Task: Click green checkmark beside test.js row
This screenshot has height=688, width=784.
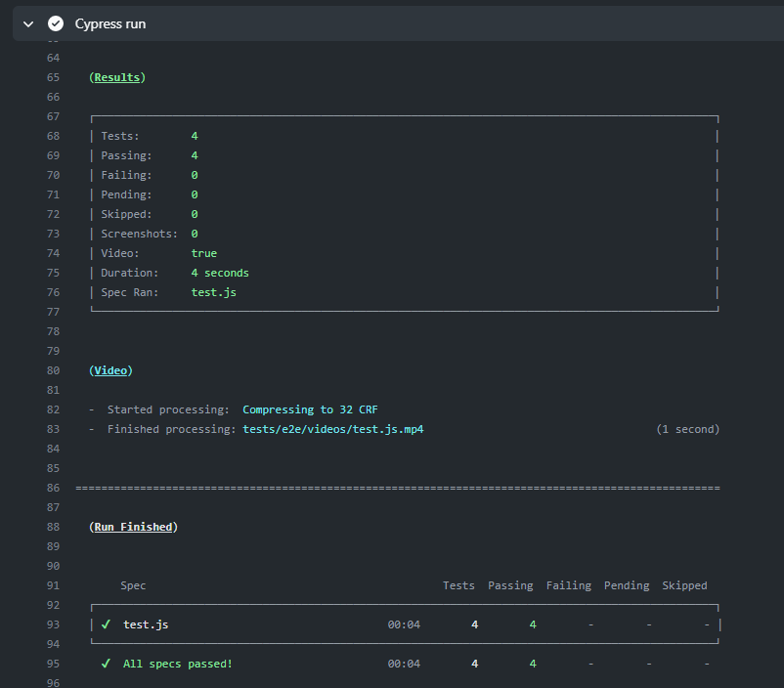Action: [106, 624]
